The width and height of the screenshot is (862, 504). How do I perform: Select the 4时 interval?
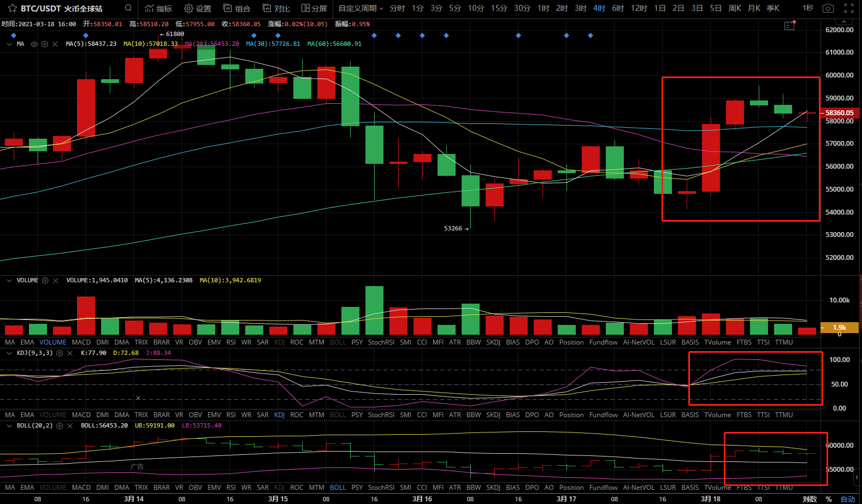tap(599, 8)
